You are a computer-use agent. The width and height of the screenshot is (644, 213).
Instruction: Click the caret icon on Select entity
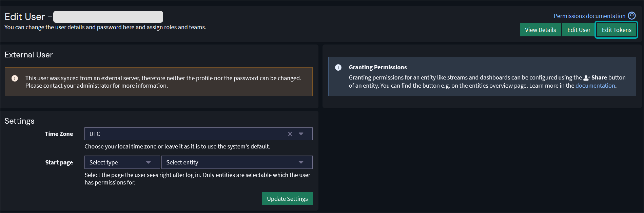pos(301,162)
